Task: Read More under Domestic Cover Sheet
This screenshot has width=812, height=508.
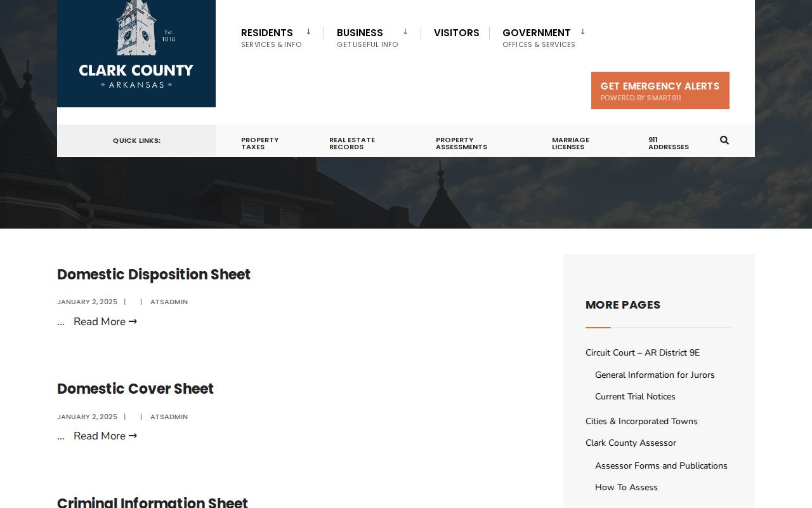Action: 105,436
